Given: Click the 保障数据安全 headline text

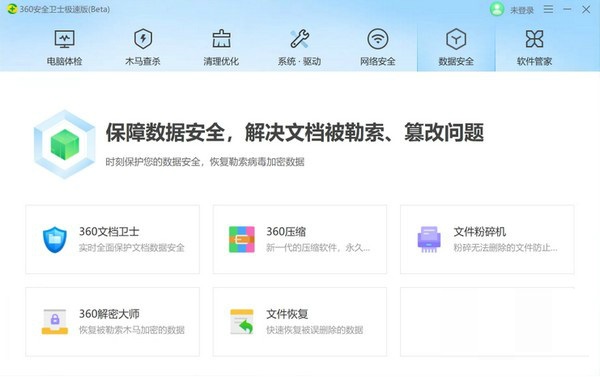Looking at the screenshot, I should [295, 132].
